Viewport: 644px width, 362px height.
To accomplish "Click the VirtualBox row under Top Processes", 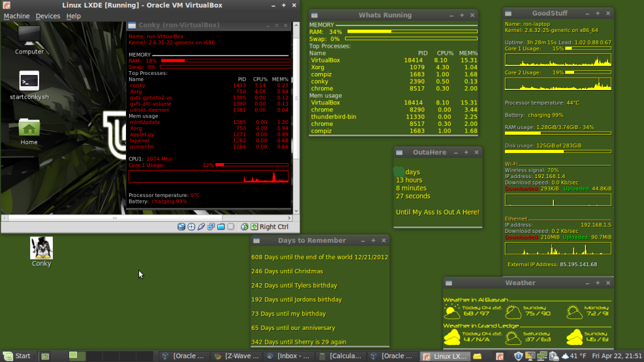I will [x=393, y=60].
